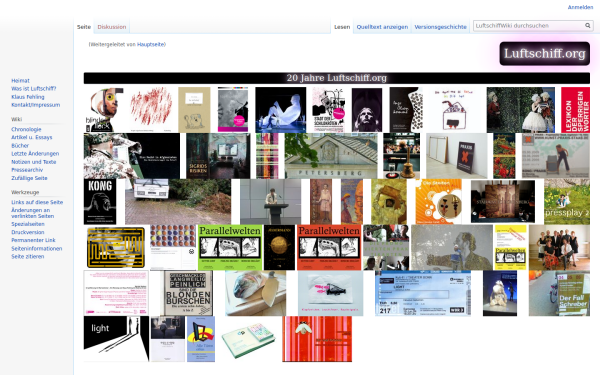Open the red Parallelwelten poster
The height and width of the screenshot is (375, 600).
pos(329,248)
